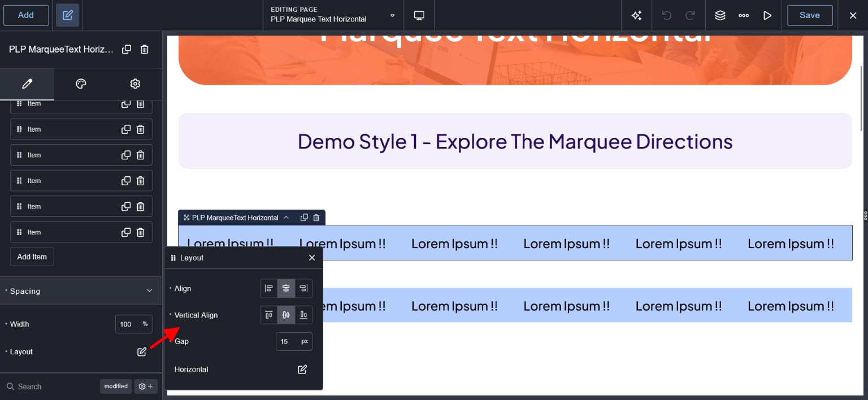The width and height of the screenshot is (868, 400).
Task: Grab the Layout popup drag handle icon
Action: [x=173, y=258]
